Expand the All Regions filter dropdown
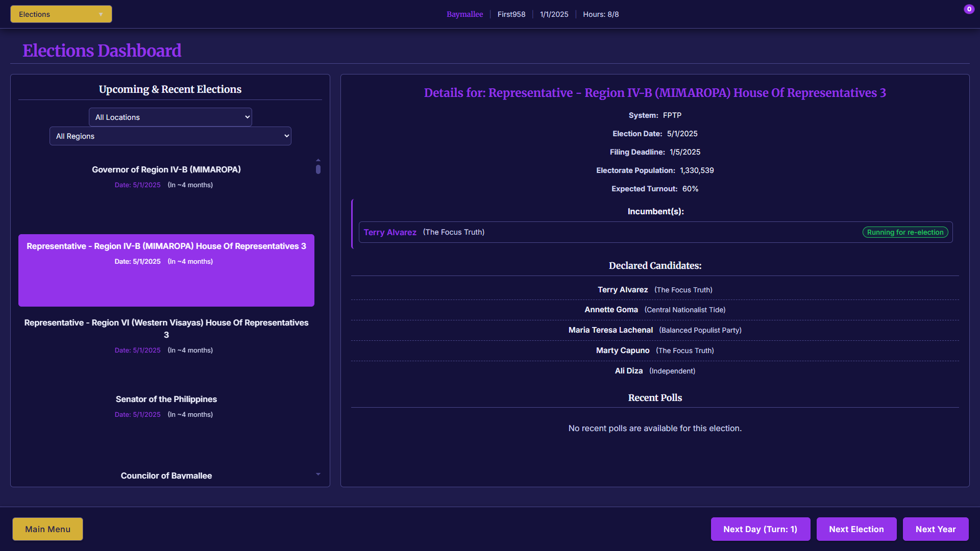 pos(170,136)
